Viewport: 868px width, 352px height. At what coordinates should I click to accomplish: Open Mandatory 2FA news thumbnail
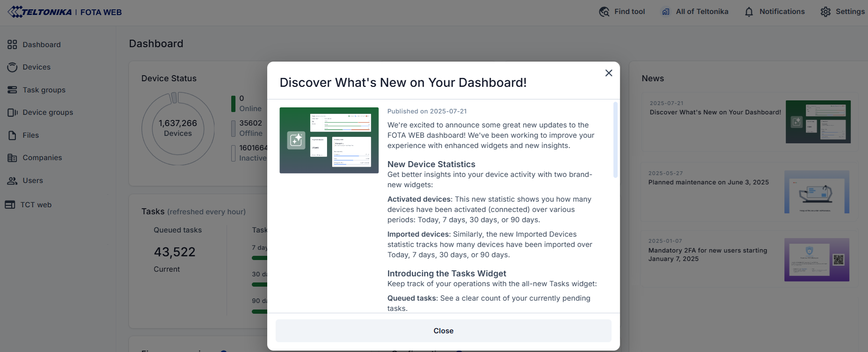click(x=816, y=260)
